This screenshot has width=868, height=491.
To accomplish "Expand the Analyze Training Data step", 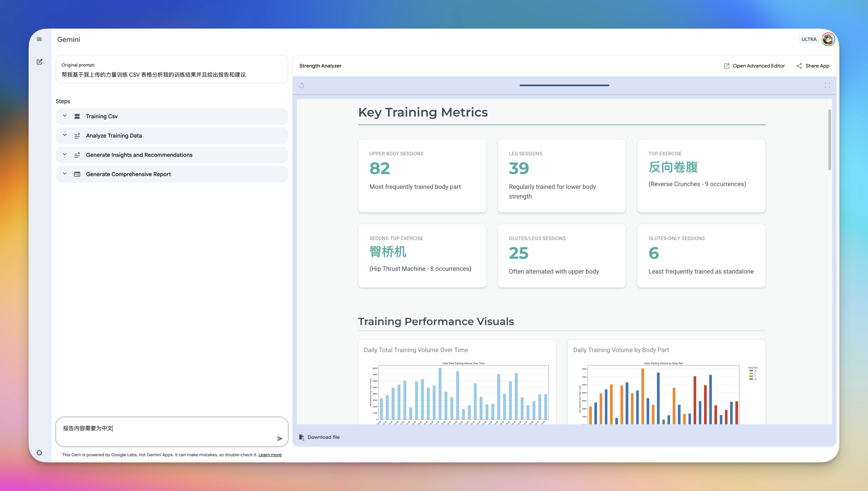I will pos(65,135).
